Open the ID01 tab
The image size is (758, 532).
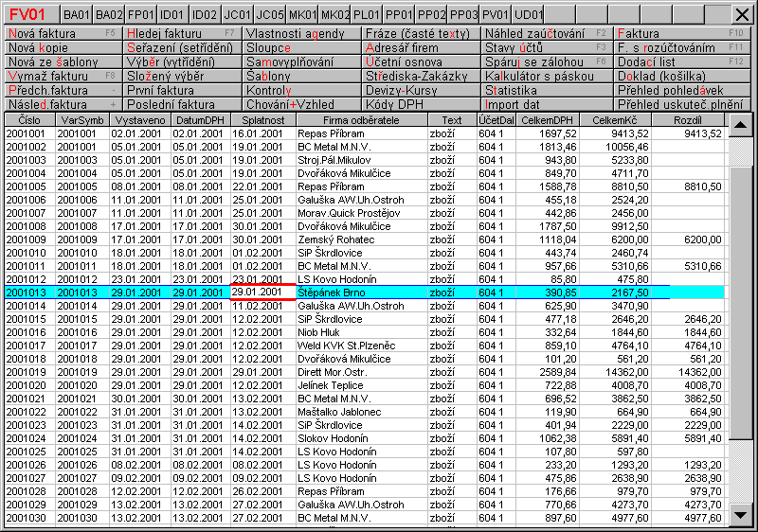click(x=172, y=14)
